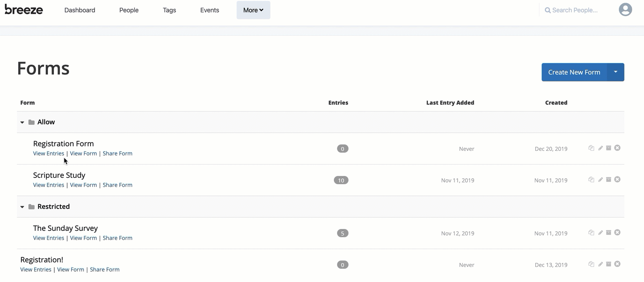Viewport: 644px width, 282px height.
Task: Click the Created column header
Action: pyautogui.click(x=556, y=103)
